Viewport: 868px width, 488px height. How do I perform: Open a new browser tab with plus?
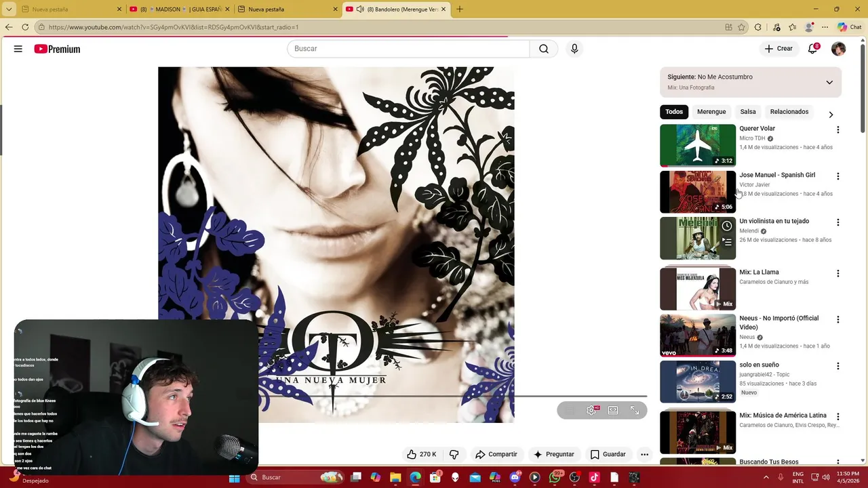(460, 9)
